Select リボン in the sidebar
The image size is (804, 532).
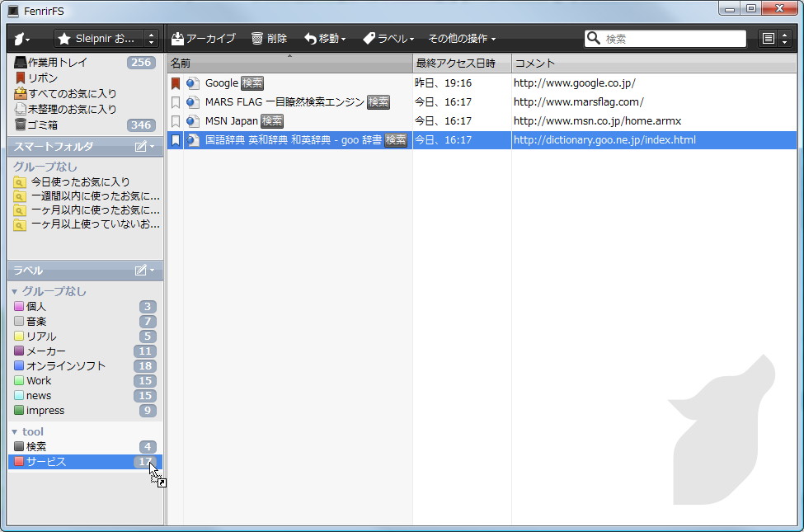coord(85,78)
